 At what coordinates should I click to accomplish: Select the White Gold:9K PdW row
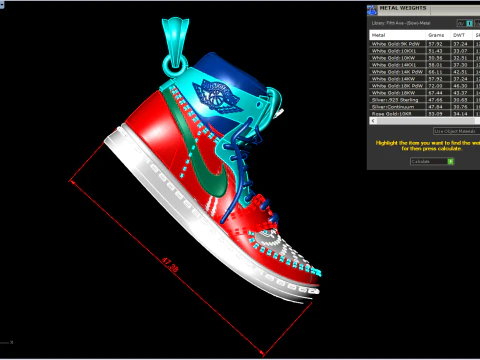425,44
